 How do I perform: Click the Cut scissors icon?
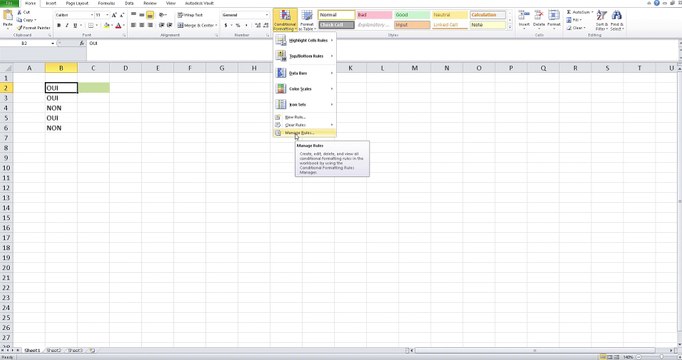[20, 12]
